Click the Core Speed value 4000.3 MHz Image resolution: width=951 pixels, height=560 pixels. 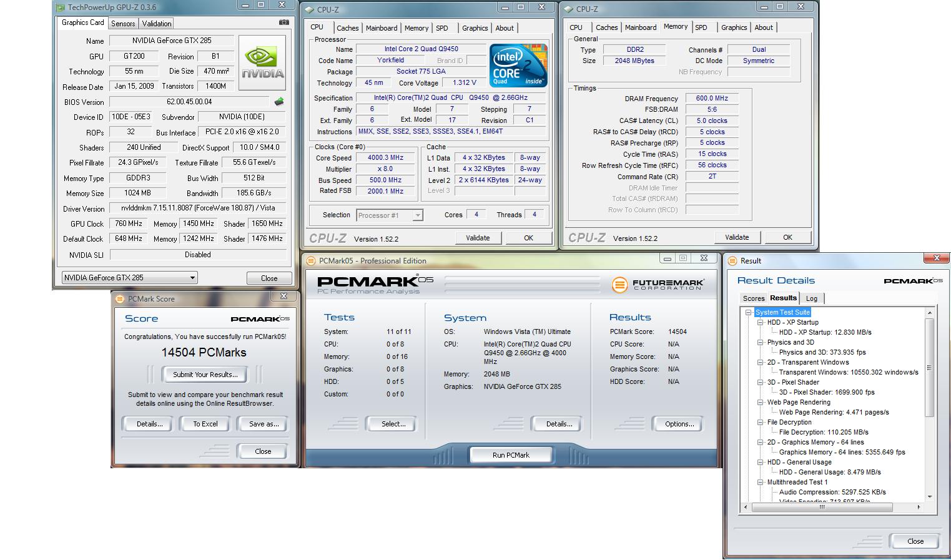[385, 158]
